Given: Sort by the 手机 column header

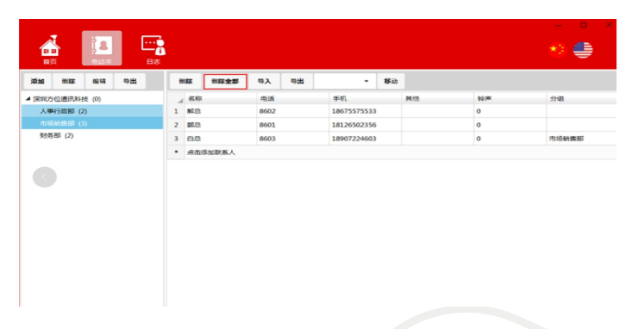Looking at the screenshot, I should tap(365, 99).
